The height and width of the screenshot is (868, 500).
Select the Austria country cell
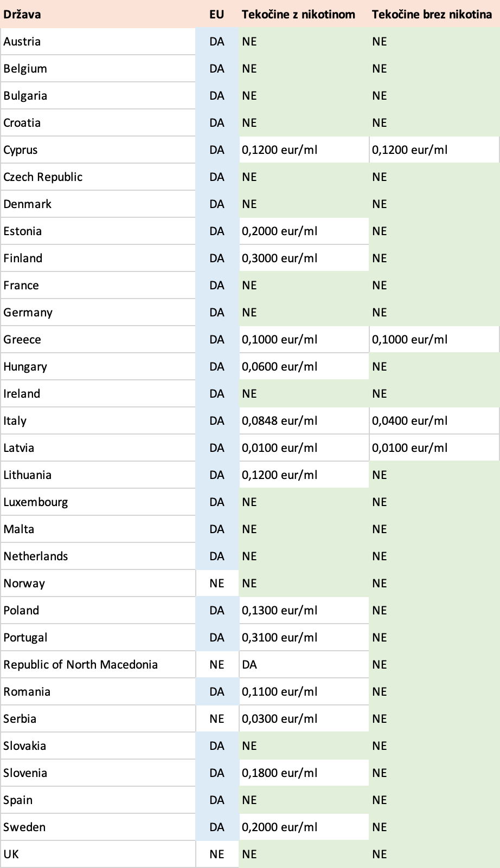tap(98, 41)
